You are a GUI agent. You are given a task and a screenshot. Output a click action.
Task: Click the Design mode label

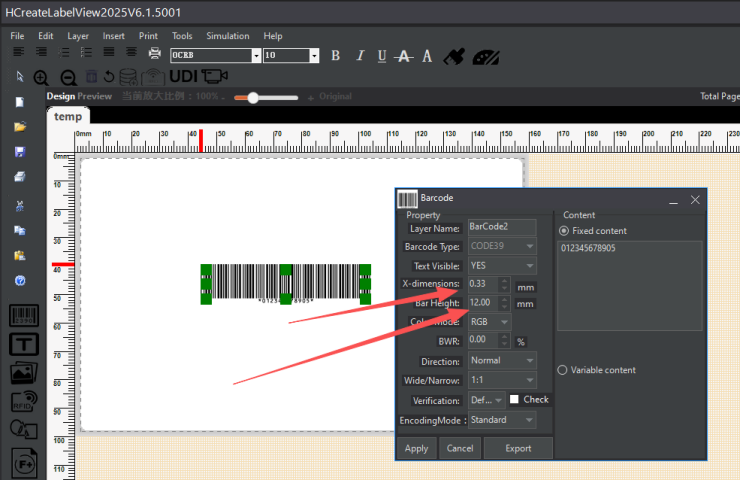coord(61,96)
